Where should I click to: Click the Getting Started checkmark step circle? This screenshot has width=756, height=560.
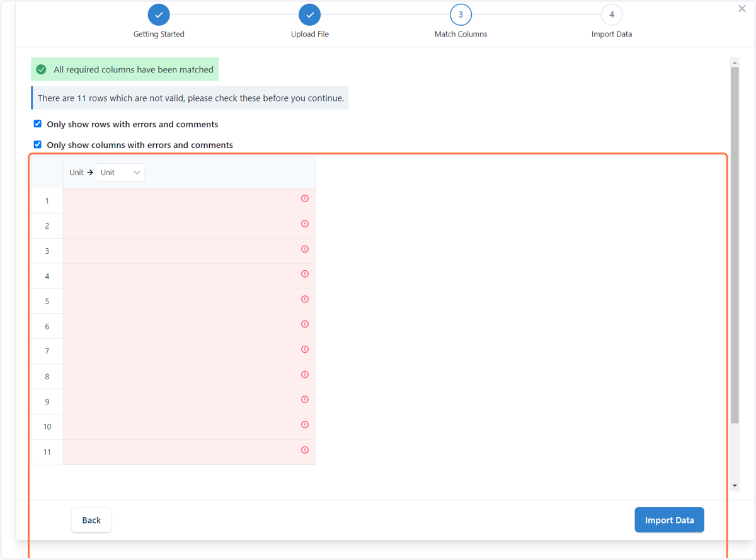(159, 14)
